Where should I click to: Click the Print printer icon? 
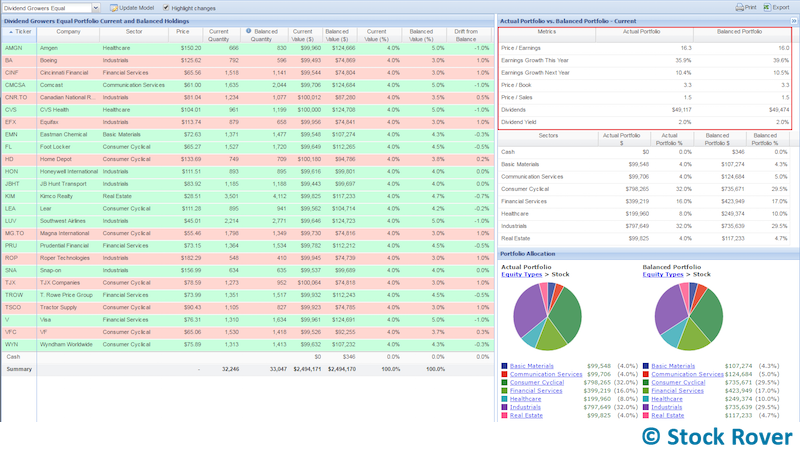(x=739, y=7)
